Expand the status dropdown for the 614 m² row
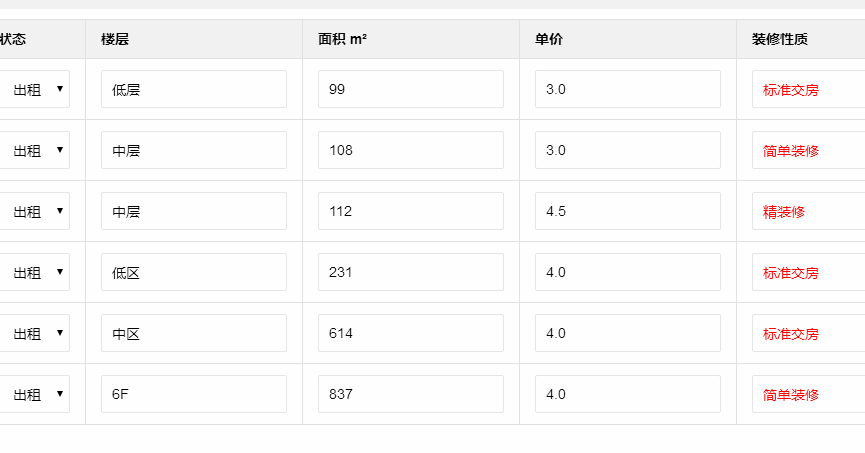This screenshot has width=865, height=453. tap(35, 333)
